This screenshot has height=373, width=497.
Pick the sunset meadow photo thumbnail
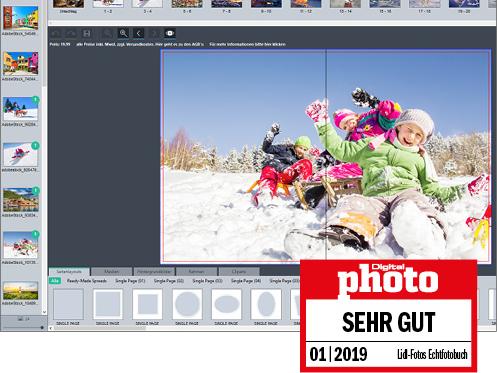[x=21, y=291]
